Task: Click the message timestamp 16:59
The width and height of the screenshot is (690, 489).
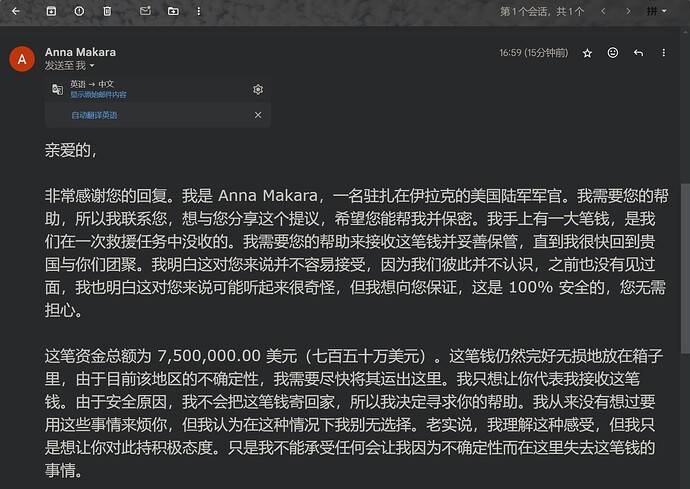Action: pos(533,53)
